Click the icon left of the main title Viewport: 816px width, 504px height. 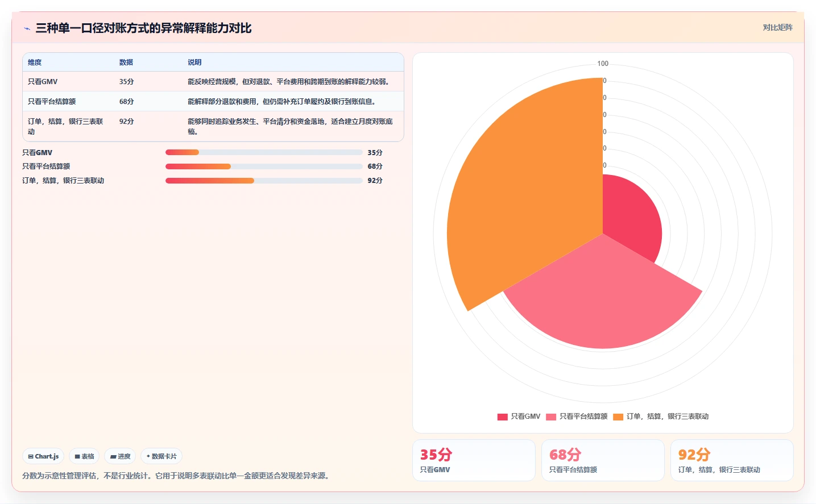point(27,28)
